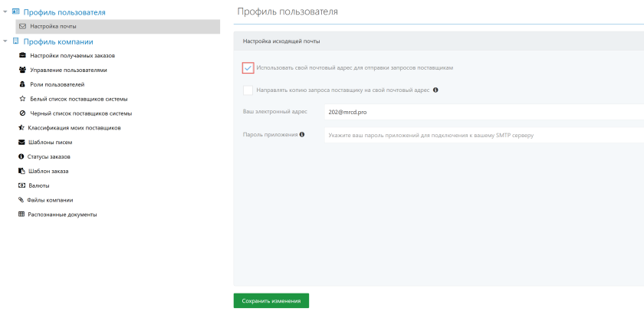Enable Направлять копию запроса поставщику checkbox
Screen dimensions: 644x318
tap(248, 90)
